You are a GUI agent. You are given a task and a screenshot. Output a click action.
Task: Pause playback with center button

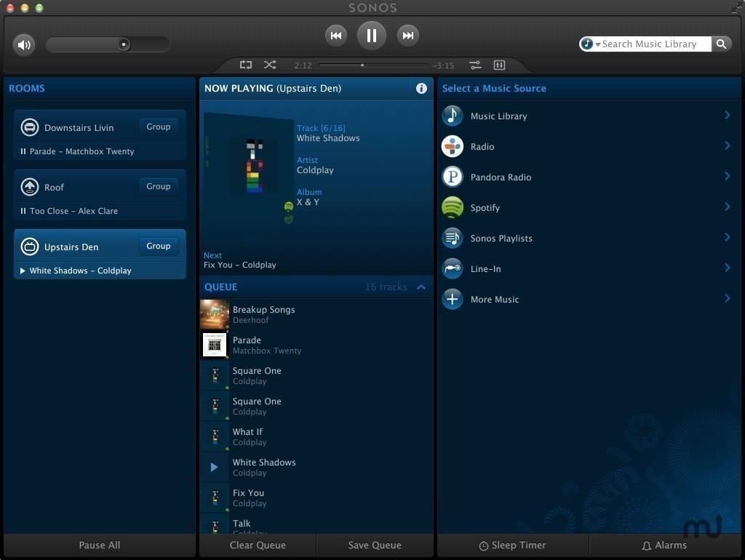tap(372, 36)
